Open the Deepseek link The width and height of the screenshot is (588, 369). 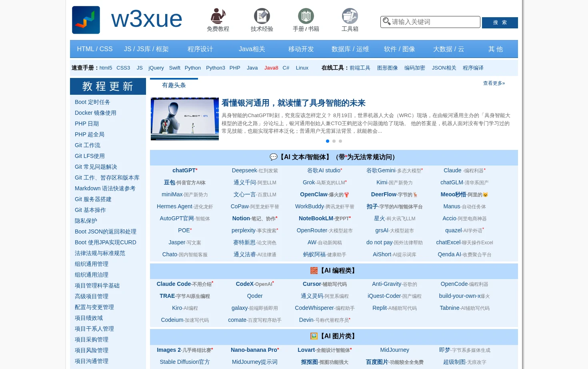click(x=255, y=171)
